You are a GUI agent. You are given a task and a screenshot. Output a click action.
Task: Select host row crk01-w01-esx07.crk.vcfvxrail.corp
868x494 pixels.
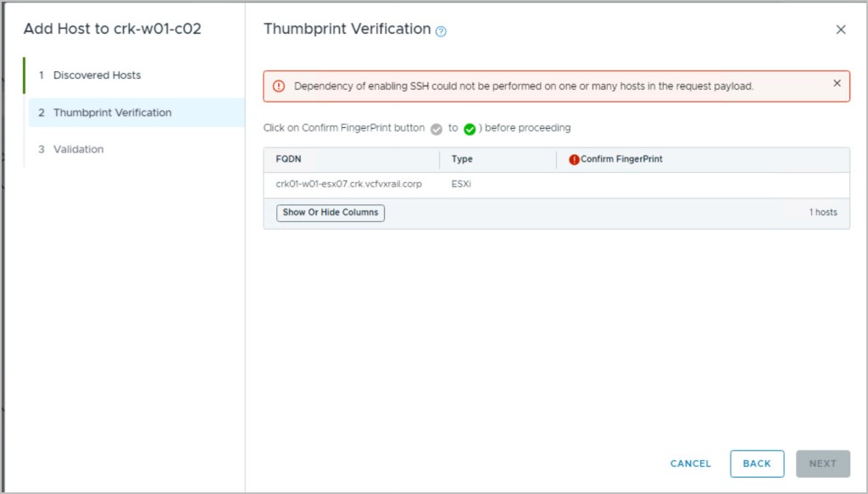coord(348,184)
